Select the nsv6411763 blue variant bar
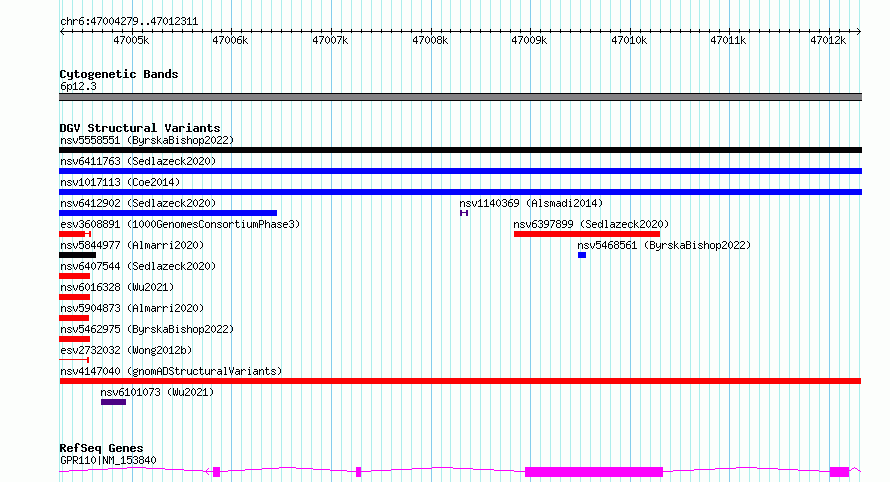 (460, 171)
